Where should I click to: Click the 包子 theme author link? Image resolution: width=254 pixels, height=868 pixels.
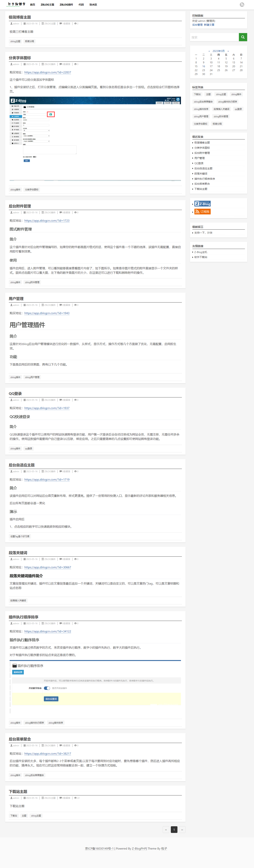point(164,848)
